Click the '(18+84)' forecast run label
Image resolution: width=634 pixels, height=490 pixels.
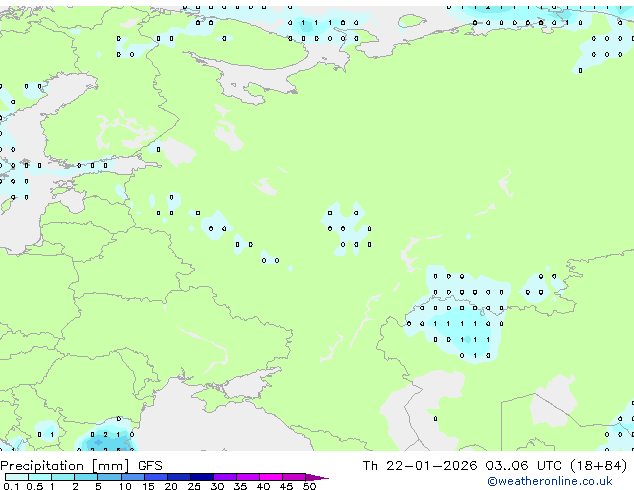click(598, 466)
